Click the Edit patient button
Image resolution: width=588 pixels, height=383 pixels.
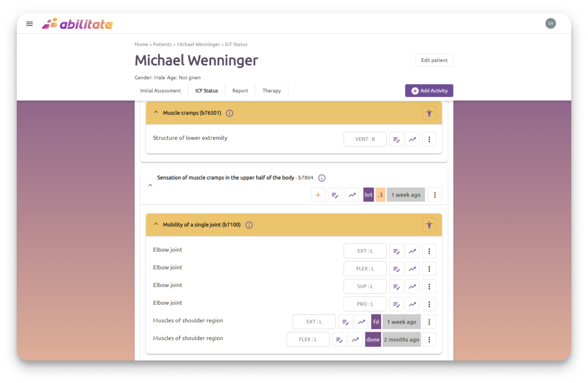point(434,60)
